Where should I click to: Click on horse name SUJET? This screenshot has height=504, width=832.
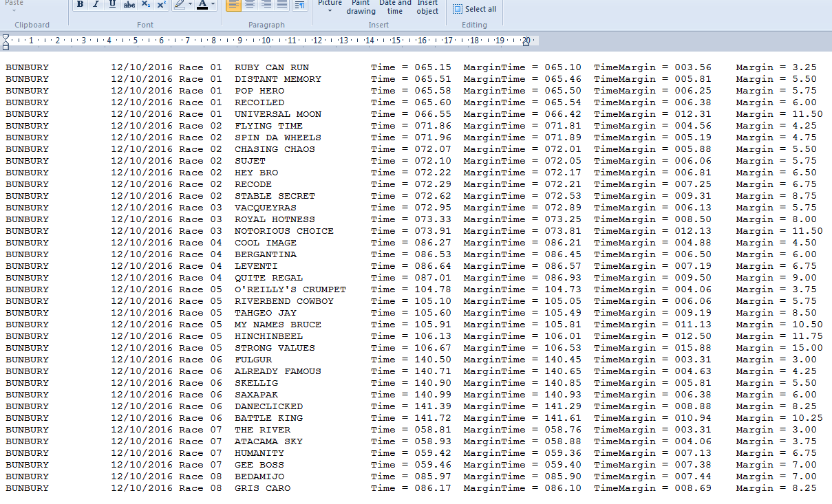click(x=250, y=161)
